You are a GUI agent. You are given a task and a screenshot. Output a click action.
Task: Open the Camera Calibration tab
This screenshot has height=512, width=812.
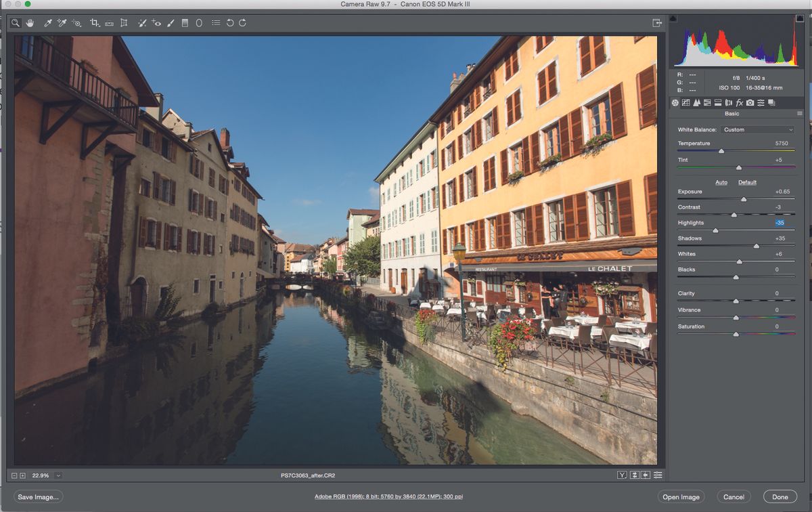point(750,102)
